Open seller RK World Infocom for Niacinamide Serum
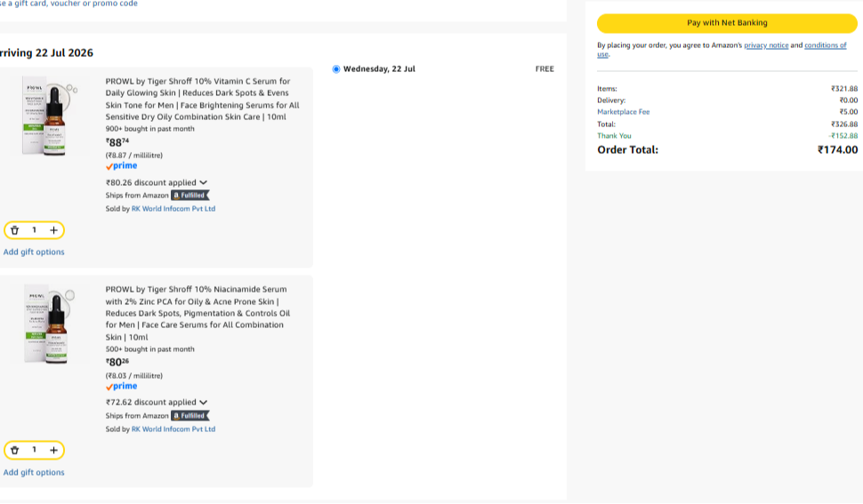The height and width of the screenshot is (504, 863). point(173,429)
